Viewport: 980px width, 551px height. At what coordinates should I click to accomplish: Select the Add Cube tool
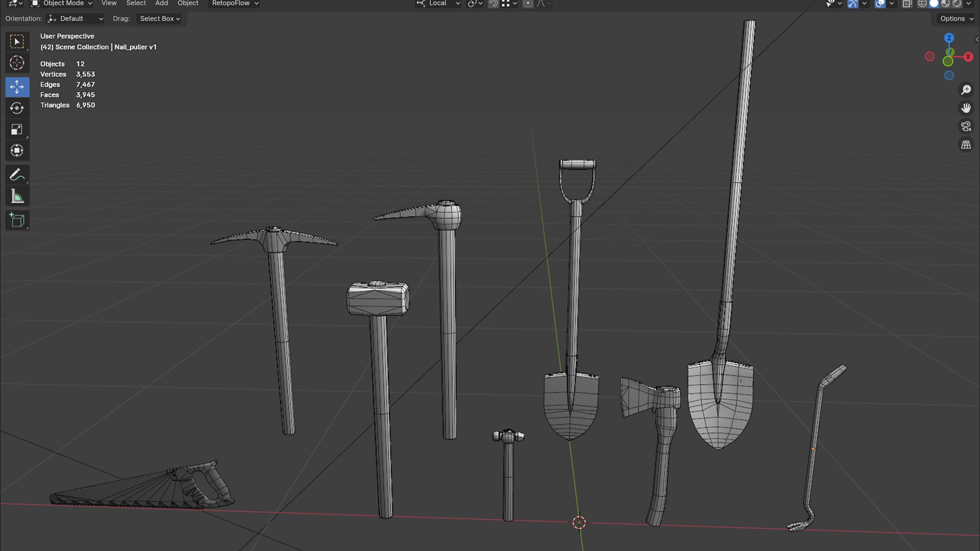click(x=17, y=220)
